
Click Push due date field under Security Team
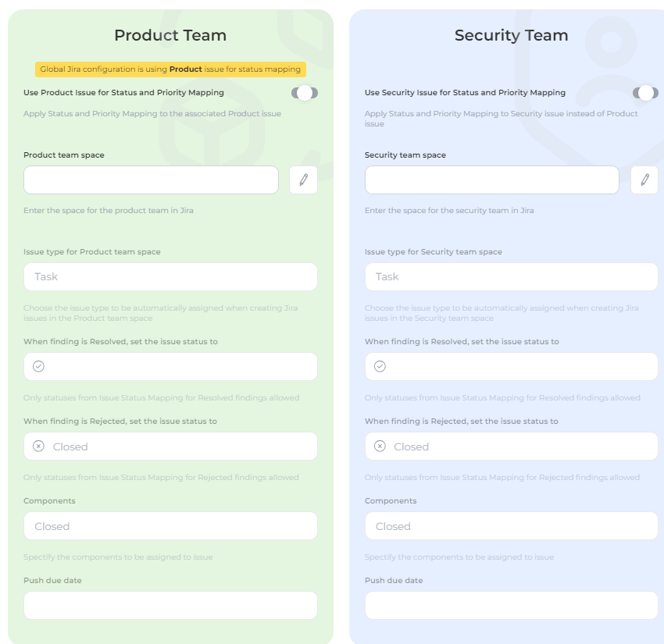[x=511, y=606]
